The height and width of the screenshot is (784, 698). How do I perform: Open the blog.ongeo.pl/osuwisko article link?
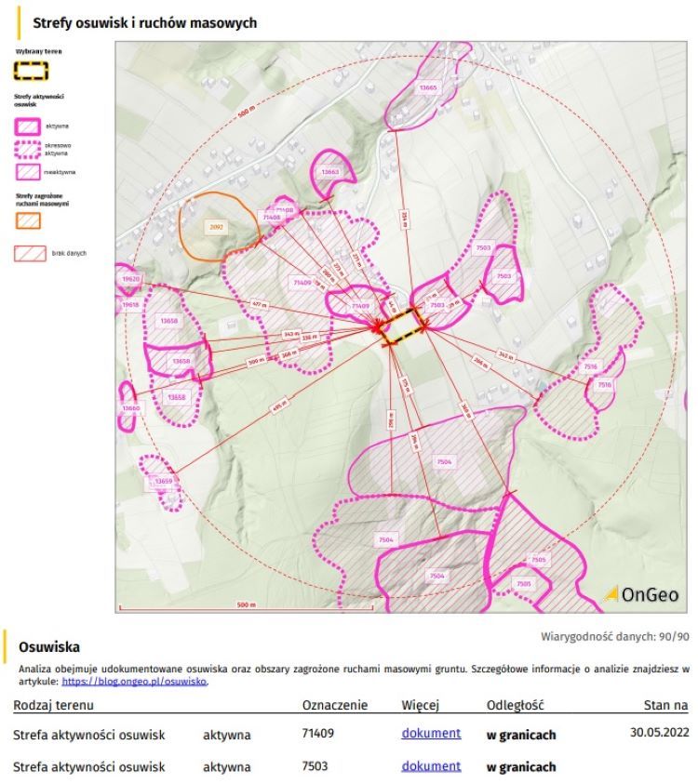coord(135,681)
